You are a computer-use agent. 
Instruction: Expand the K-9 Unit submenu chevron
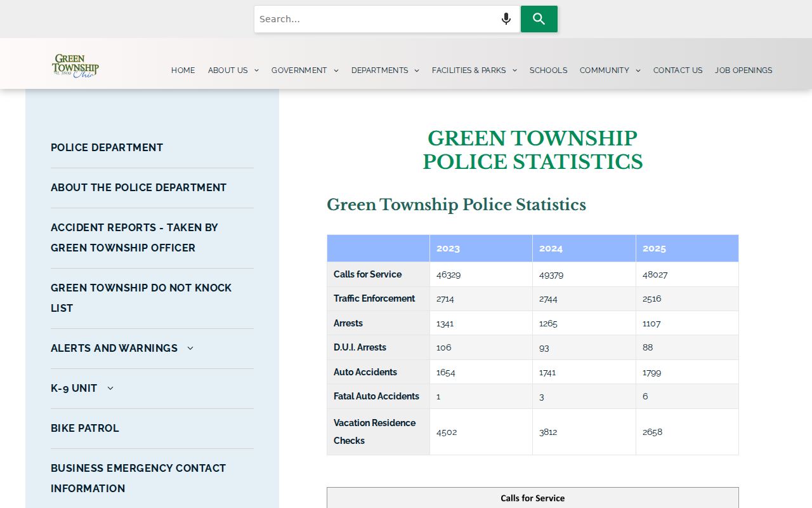110,388
